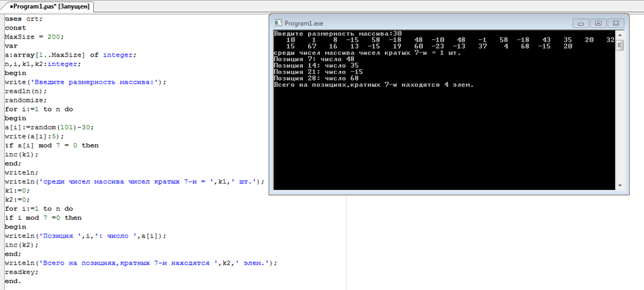Click the Program1.exe title bar text
The width and height of the screenshot is (644, 290).
tap(304, 24)
